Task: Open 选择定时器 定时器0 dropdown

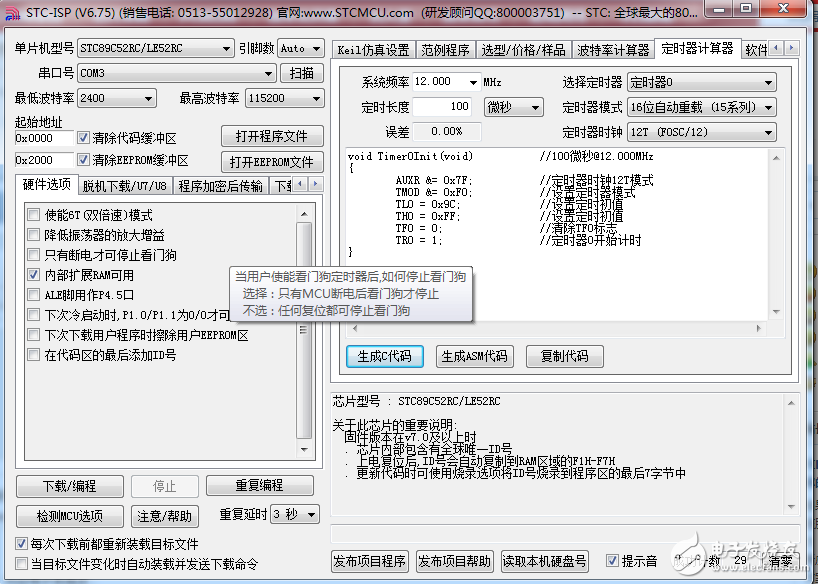Action: coord(702,82)
